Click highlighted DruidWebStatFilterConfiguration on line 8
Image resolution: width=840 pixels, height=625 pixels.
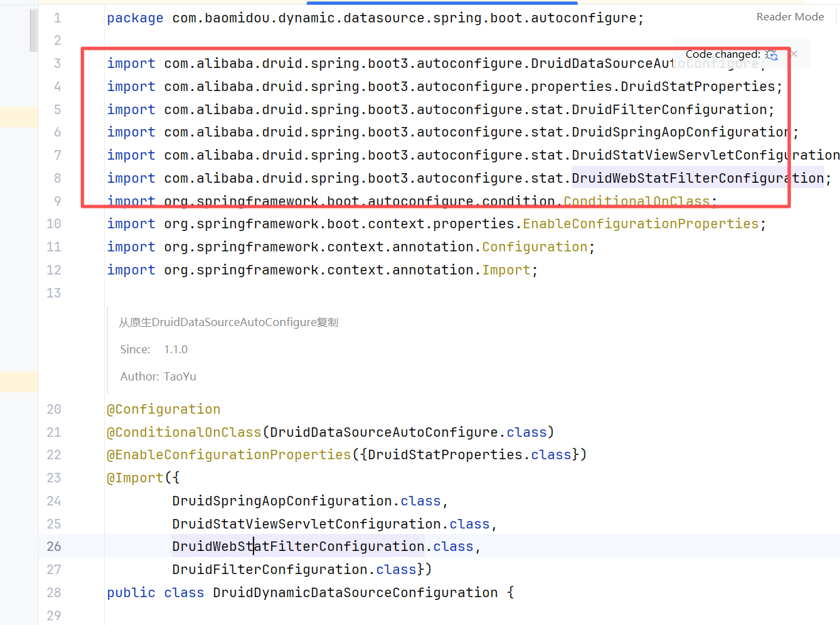point(698,178)
